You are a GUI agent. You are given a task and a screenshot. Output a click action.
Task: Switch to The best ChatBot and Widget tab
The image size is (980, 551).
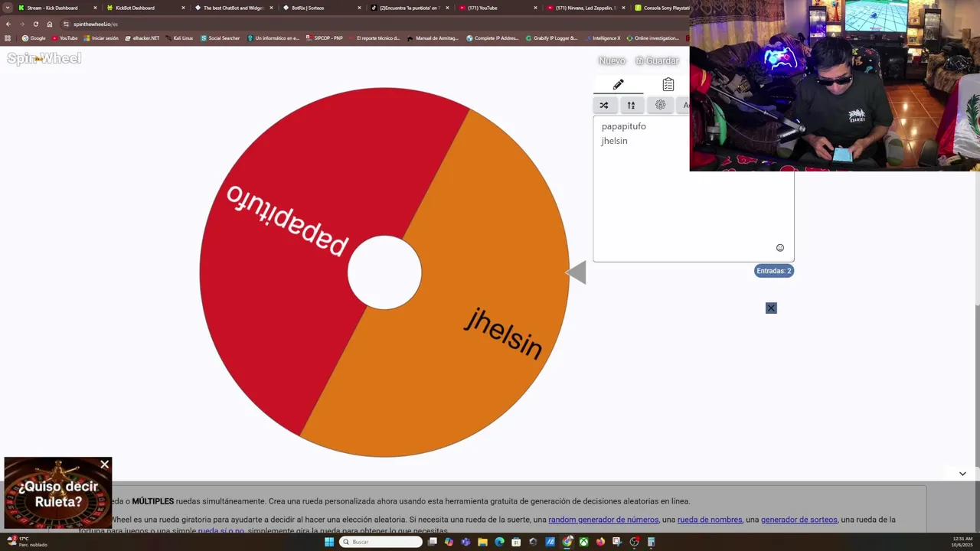pos(234,8)
